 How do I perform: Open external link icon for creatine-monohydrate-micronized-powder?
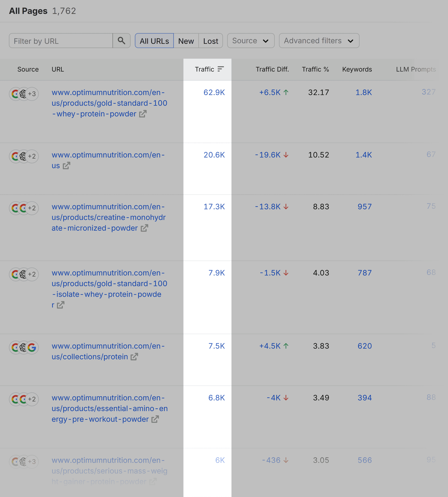click(144, 228)
